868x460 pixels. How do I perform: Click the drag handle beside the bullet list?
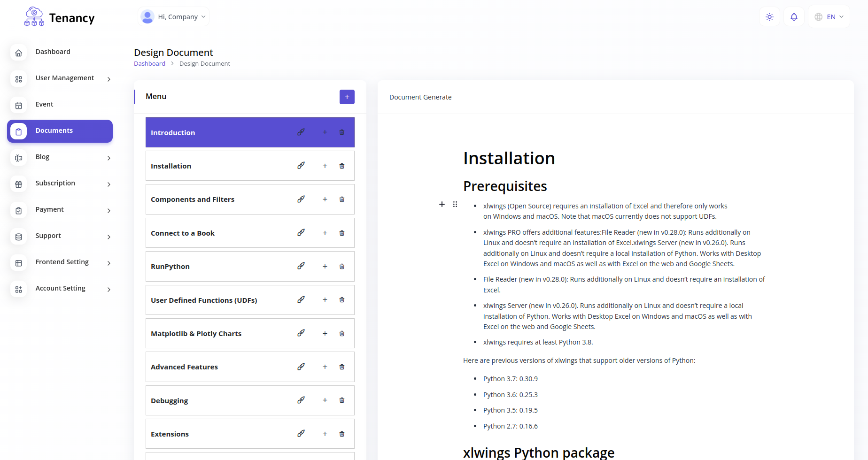click(x=455, y=204)
